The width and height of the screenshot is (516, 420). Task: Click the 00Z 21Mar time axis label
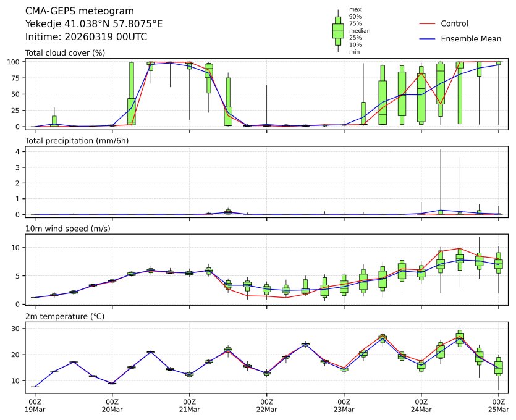[189, 405]
